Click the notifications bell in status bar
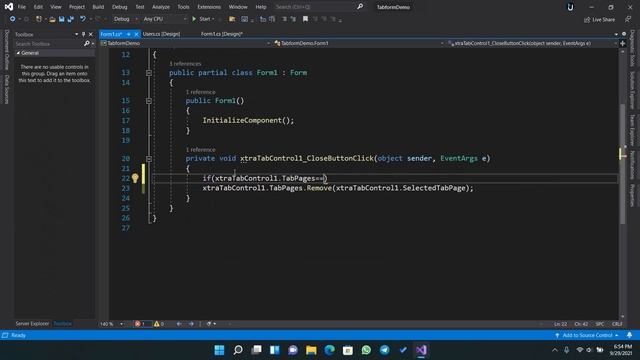 pos(629,335)
